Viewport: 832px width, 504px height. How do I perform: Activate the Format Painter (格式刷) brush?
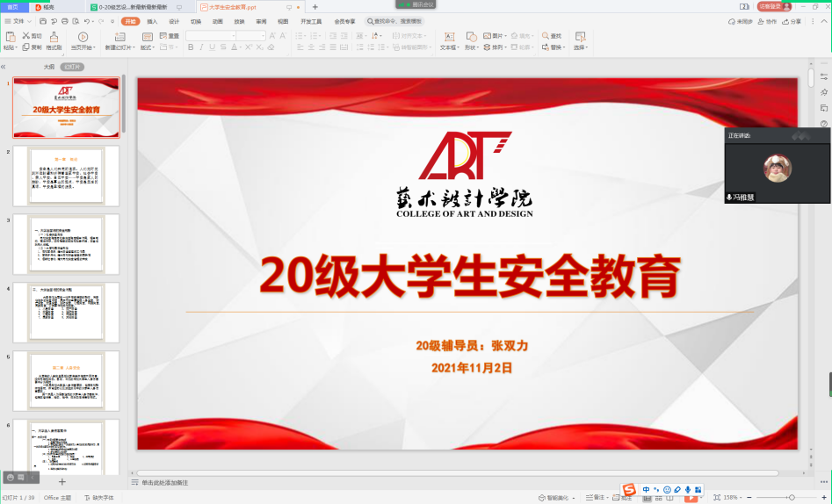[54, 40]
